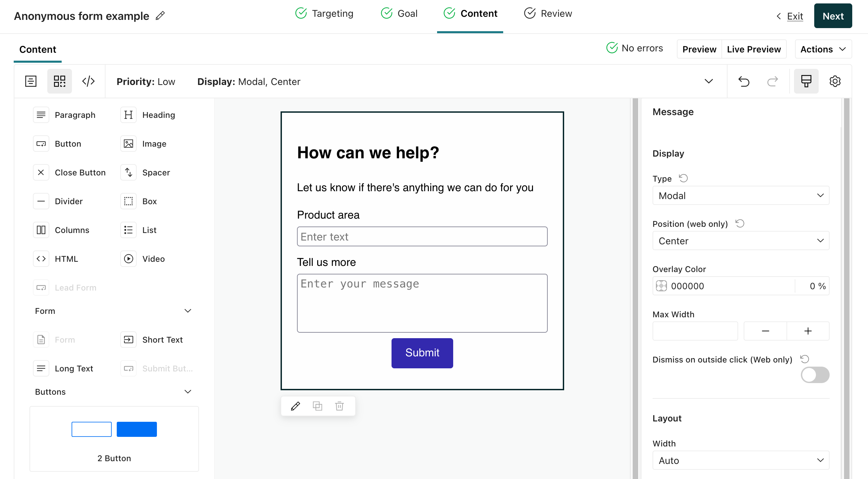868x479 pixels.
Task: Open the Type dropdown showing Modal
Action: pos(741,195)
